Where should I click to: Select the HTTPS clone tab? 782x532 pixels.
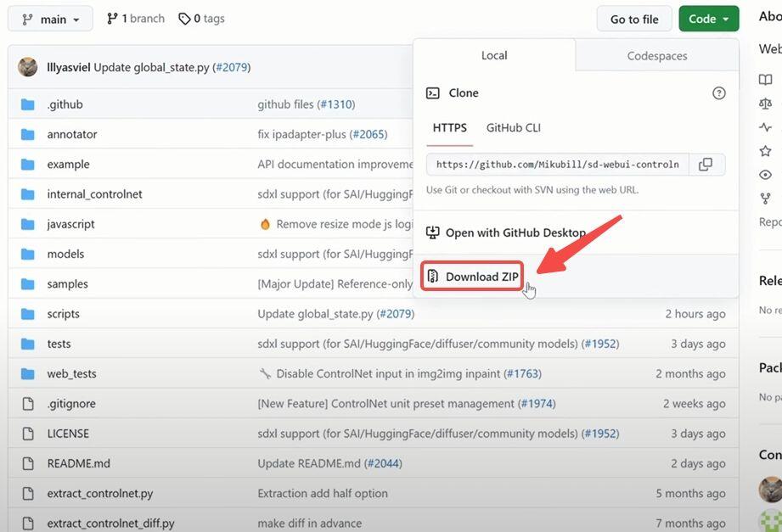449,128
